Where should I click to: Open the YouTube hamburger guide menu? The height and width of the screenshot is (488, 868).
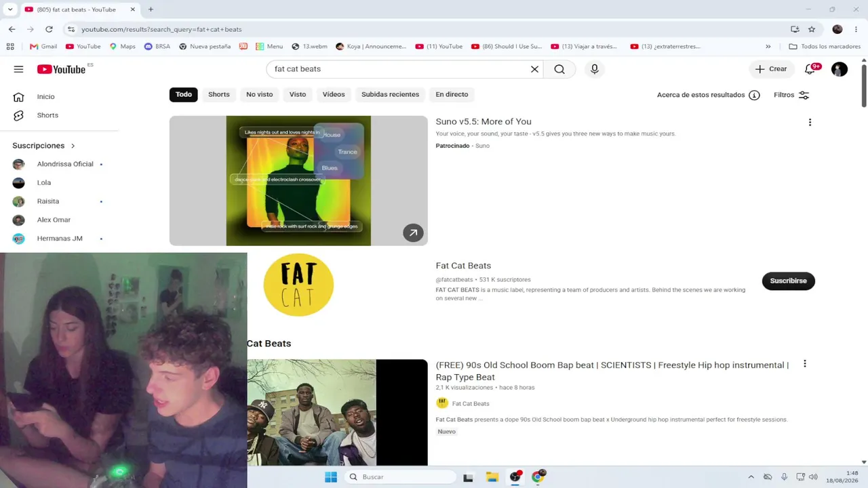pyautogui.click(x=18, y=69)
